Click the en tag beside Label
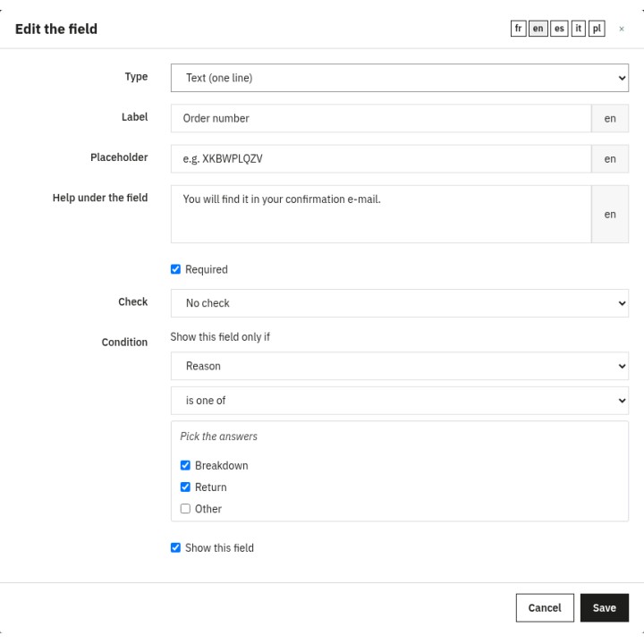The height and width of the screenshot is (644, 644). click(610, 118)
